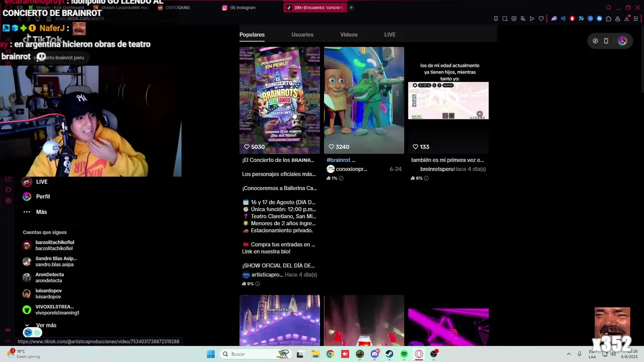Click the snapshot capture icon in toolbar
644x362 pixels.
505,19
